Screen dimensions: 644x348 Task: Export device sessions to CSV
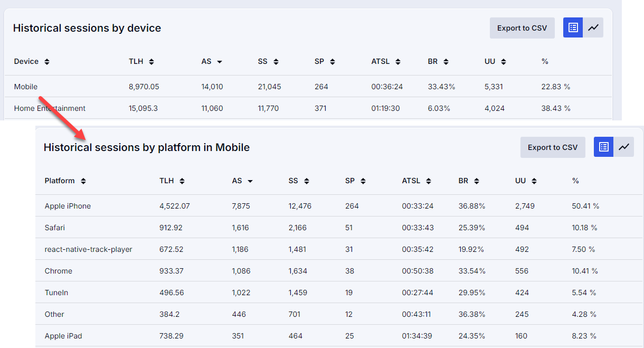pos(522,28)
